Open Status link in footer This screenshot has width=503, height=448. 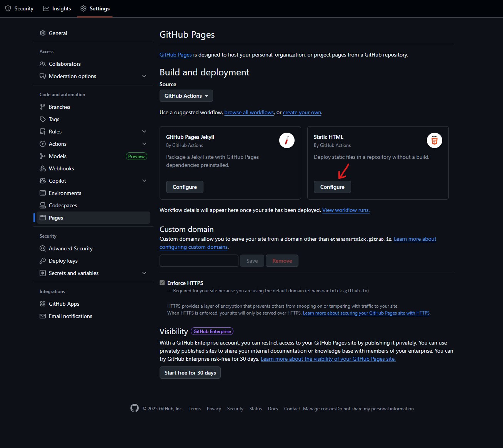[255, 409]
